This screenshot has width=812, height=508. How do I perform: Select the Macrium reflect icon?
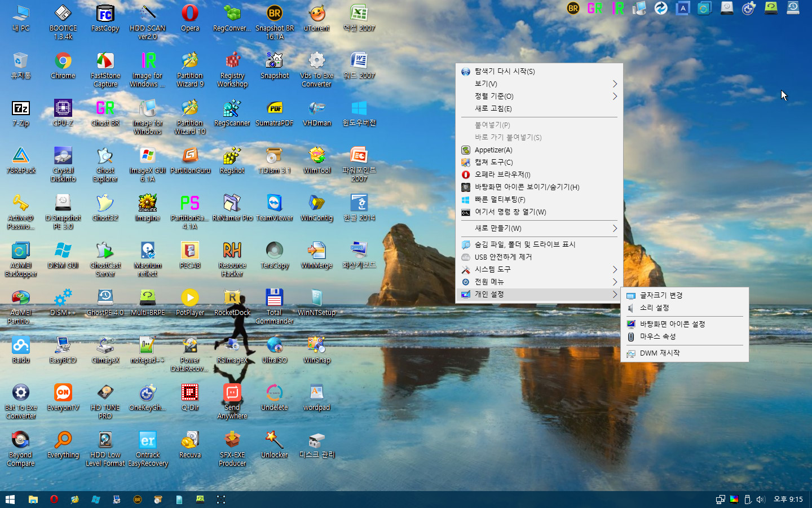[x=148, y=259]
